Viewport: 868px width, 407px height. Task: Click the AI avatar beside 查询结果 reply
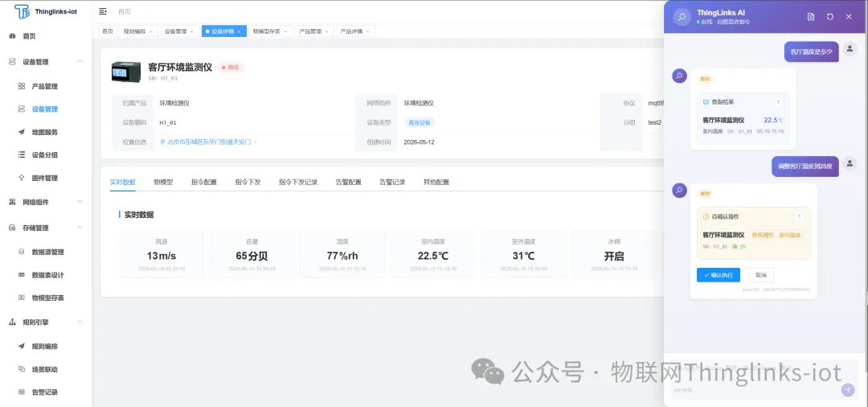point(679,76)
